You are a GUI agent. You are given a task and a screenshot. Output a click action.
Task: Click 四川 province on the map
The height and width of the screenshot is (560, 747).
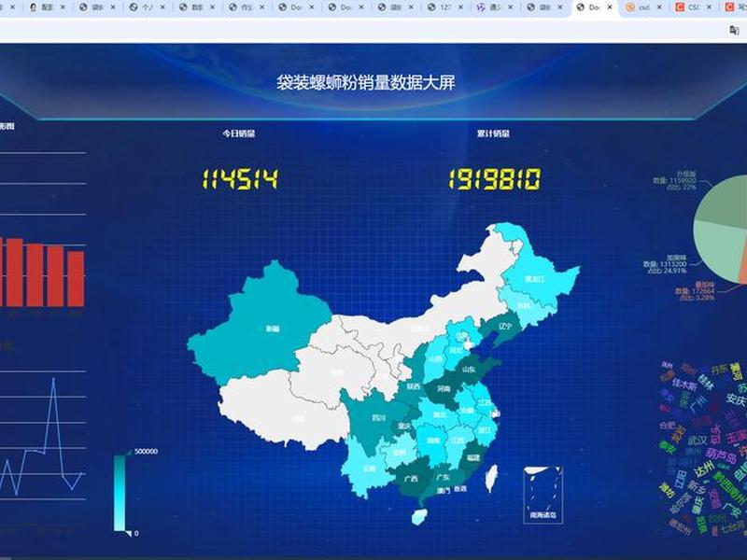pyautogui.click(x=376, y=419)
